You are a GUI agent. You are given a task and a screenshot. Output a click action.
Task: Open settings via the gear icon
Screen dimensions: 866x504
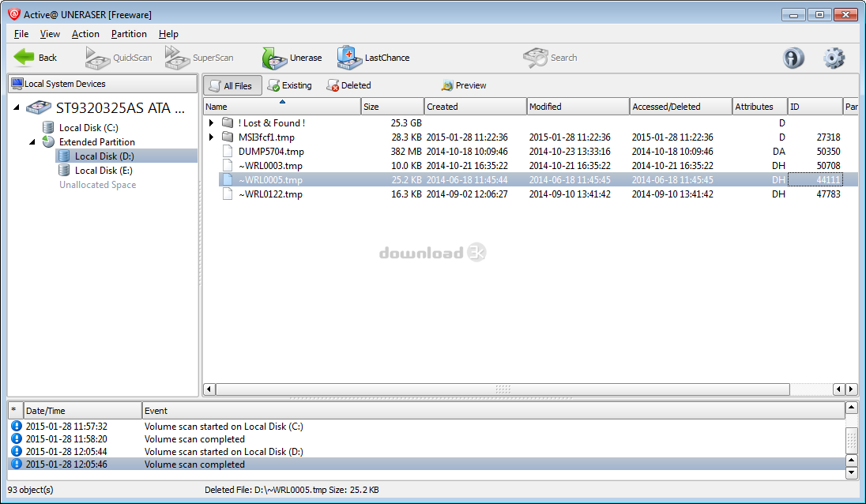pyautogui.click(x=834, y=58)
